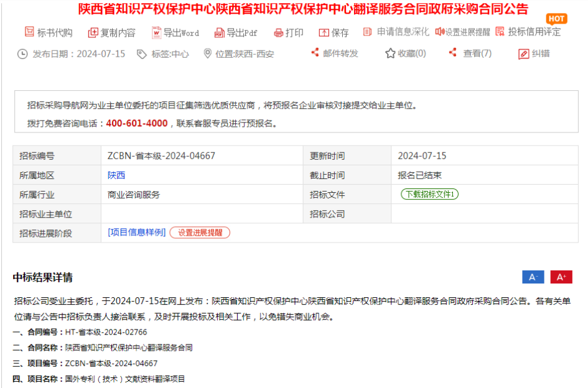The image size is (588, 388).
Task: Open the 陕西 region link
Action: point(116,175)
